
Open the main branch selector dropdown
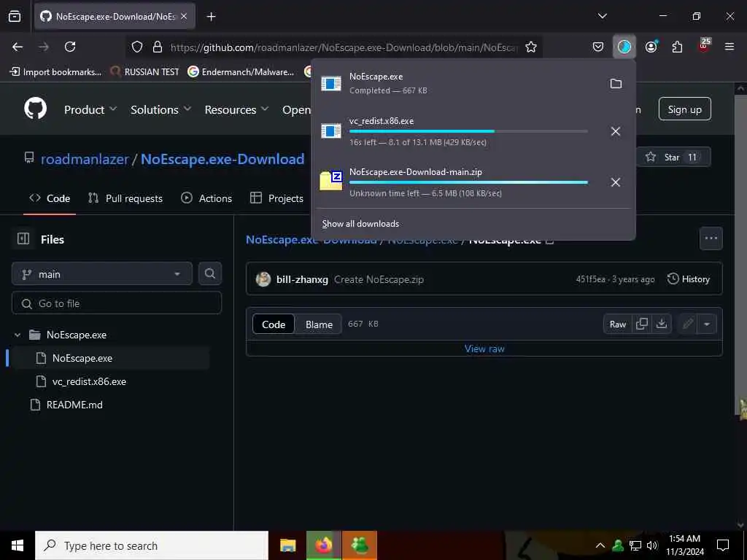(102, 274)
